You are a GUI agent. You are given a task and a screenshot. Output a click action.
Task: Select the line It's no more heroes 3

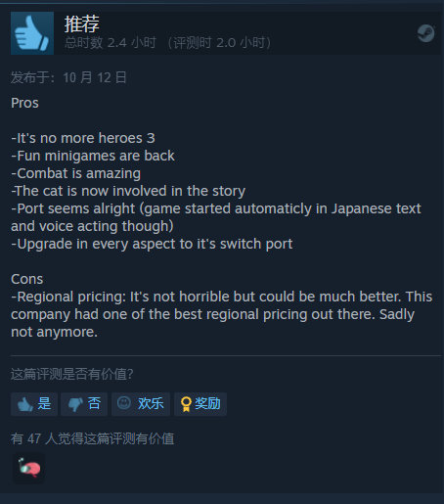click(83, 138)
